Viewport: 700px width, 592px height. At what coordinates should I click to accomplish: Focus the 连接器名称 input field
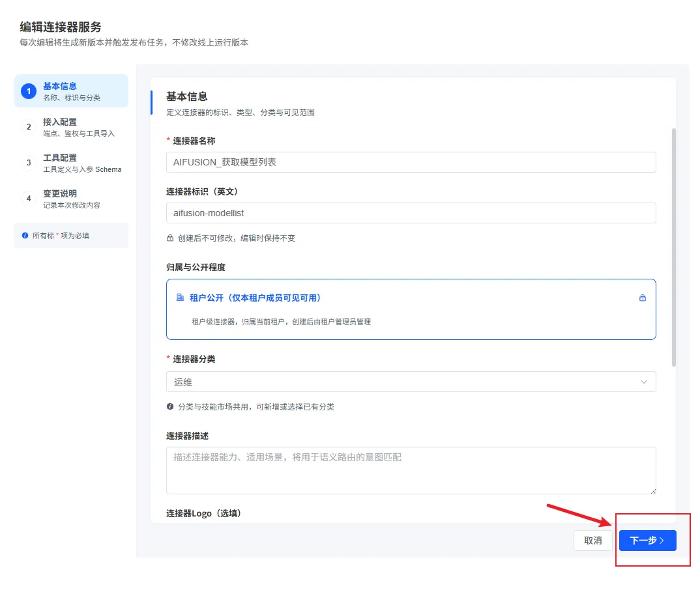coord(411,162)
